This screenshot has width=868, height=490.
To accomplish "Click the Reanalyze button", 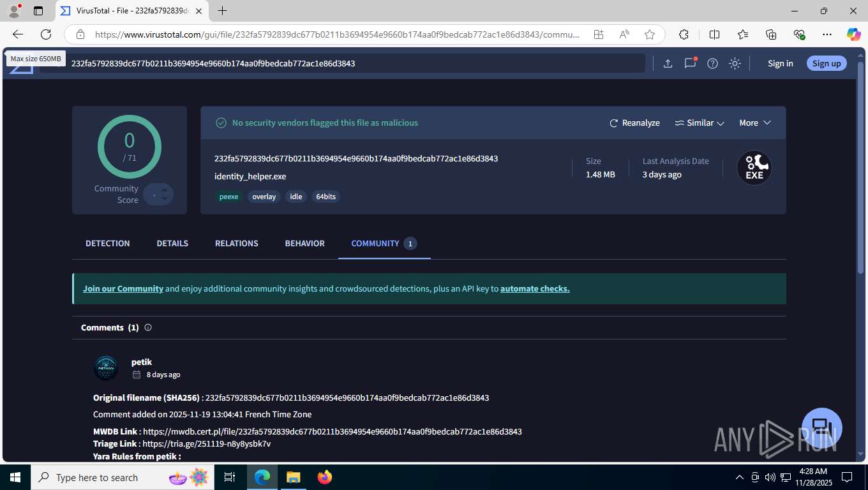I will pyautogui.click(x=634, y=122).
